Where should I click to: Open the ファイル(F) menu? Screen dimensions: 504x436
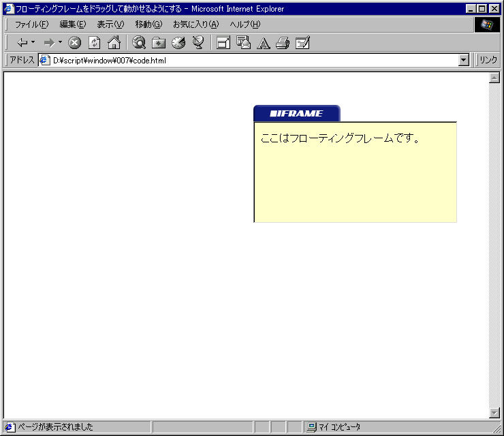pyautogui.click(x=31, y=24)
